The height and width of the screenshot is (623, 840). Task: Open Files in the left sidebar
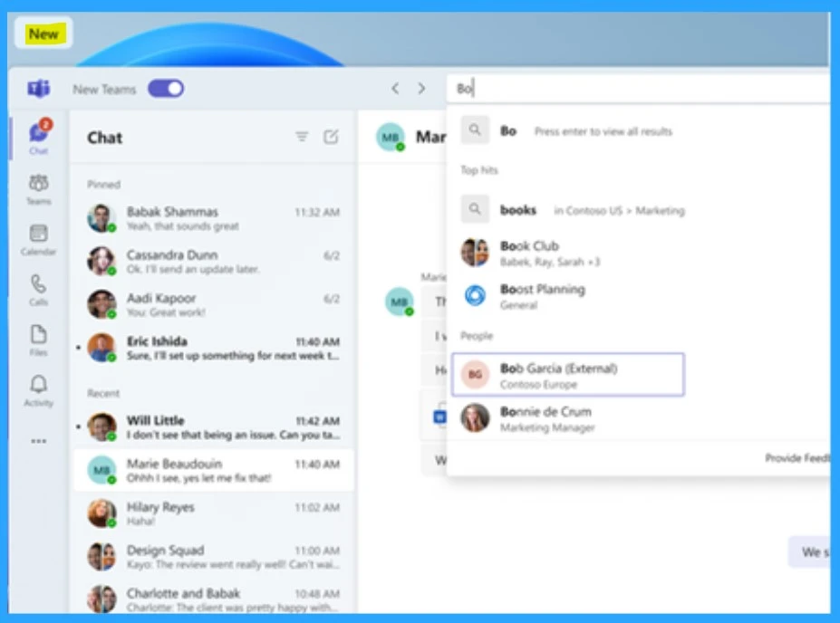(x=39, y=340)
